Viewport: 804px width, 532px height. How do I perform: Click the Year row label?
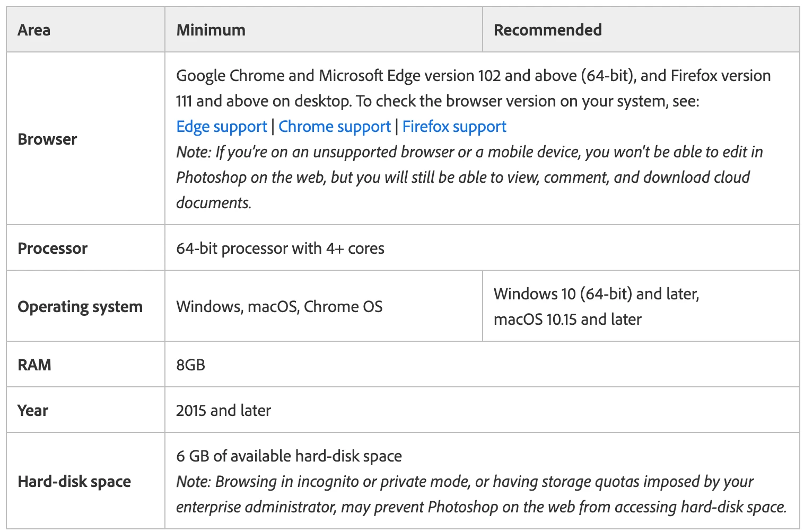(x=33, y=411)
